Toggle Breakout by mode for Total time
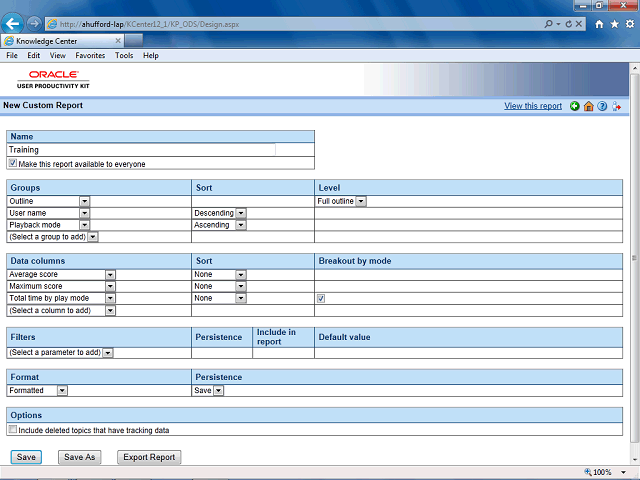This screenshot has width=640, height=480. coord(321,298)
